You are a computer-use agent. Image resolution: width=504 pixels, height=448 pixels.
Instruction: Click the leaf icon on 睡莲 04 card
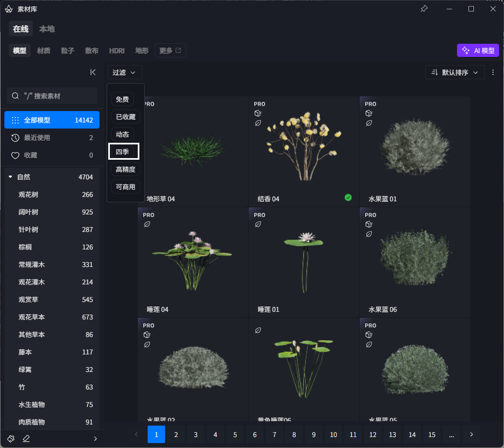tap(147, 224)
